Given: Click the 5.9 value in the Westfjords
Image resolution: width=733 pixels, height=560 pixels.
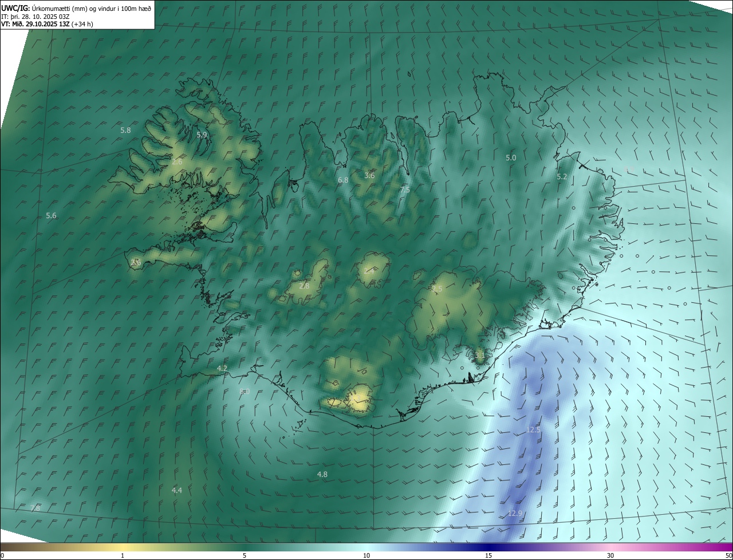Looking at the screenshot, I should point(202,135).
